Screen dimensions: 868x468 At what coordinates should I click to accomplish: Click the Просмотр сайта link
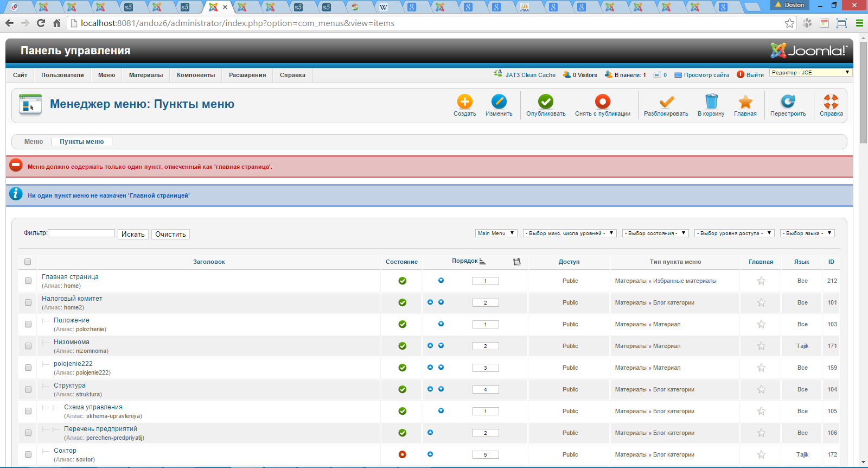tap(706, 75)
